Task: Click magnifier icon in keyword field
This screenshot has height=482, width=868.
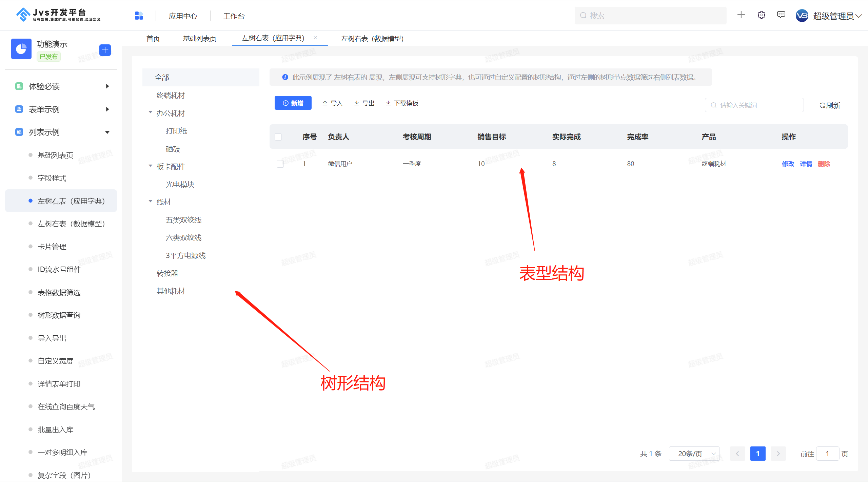Action: pos(714,105)
